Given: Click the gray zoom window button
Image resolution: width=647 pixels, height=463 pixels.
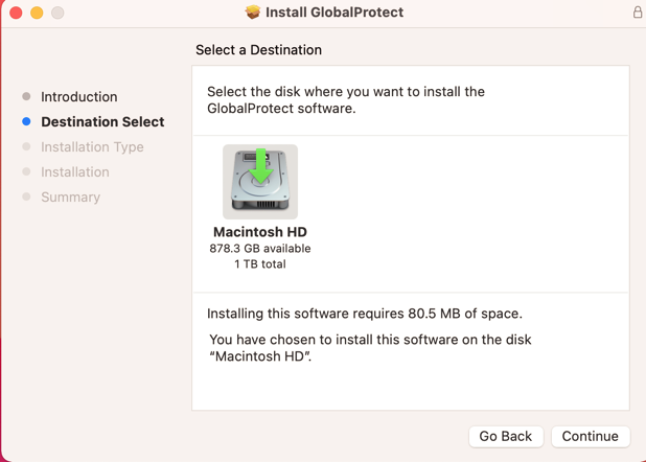Looking at the screenshot, I should click(57, 13).
